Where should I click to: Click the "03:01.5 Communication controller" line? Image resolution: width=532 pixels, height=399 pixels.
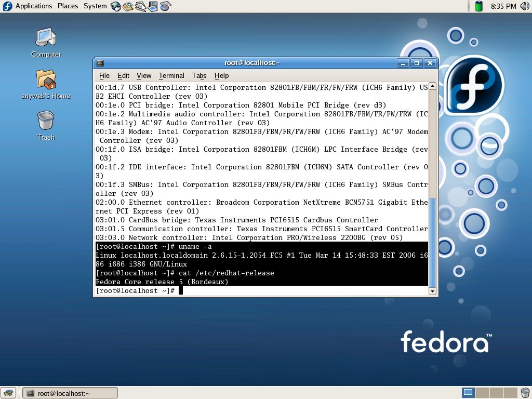click(x=262, y=229)
